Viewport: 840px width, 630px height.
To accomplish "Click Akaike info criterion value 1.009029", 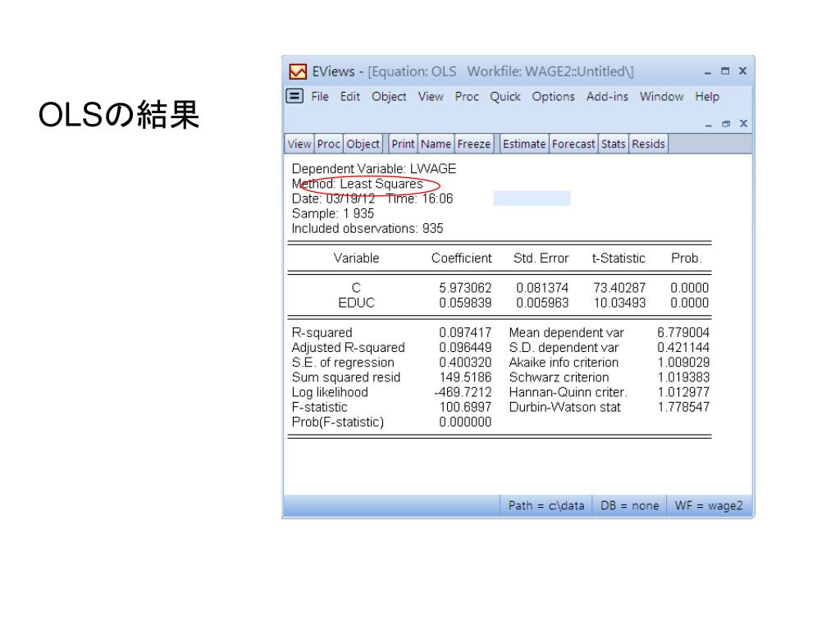I will tap(683, 363).
